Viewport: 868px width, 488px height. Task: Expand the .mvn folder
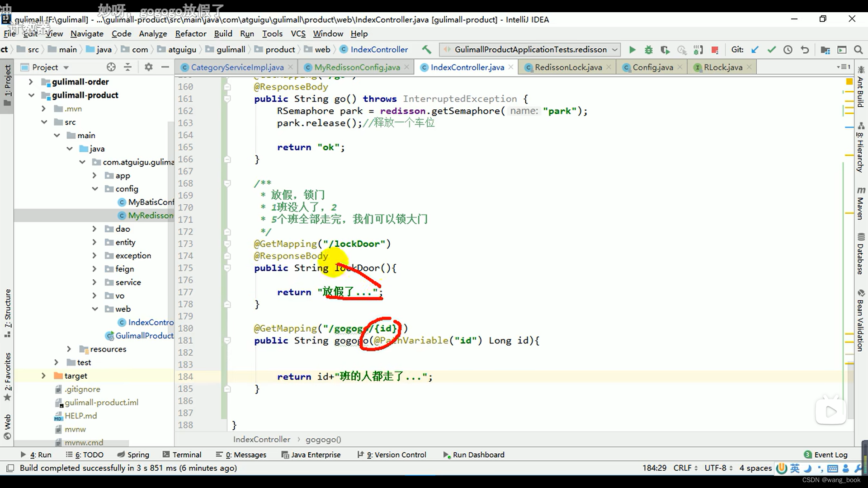click(x=43, y=108)
